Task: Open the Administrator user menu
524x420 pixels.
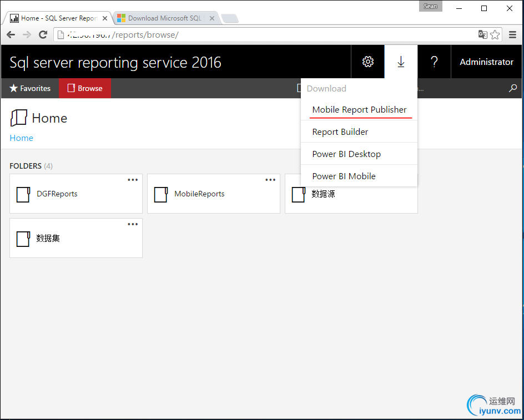Action: pos(487,62)
